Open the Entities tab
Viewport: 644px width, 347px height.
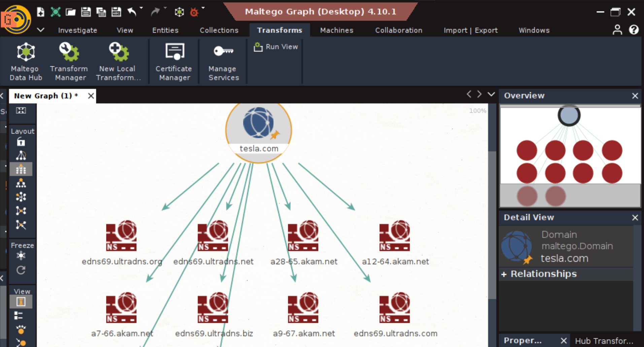coord(165,30)
